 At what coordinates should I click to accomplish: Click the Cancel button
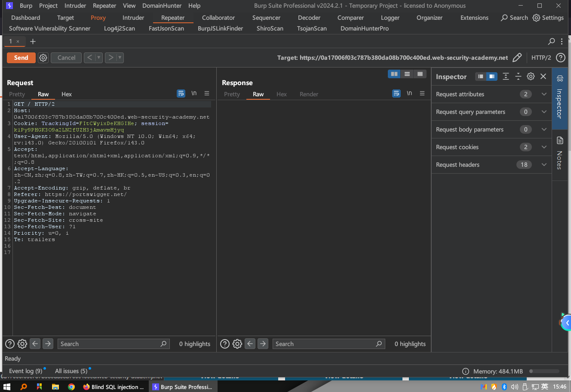66,58
